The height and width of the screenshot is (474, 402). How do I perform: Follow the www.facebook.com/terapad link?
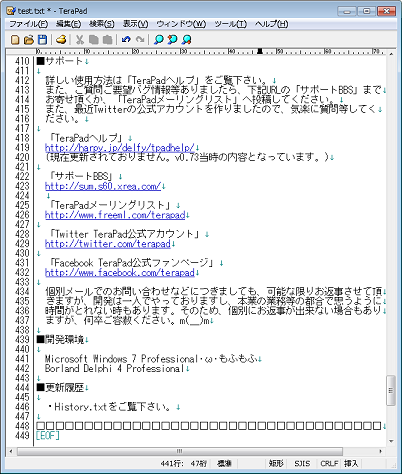120,273
